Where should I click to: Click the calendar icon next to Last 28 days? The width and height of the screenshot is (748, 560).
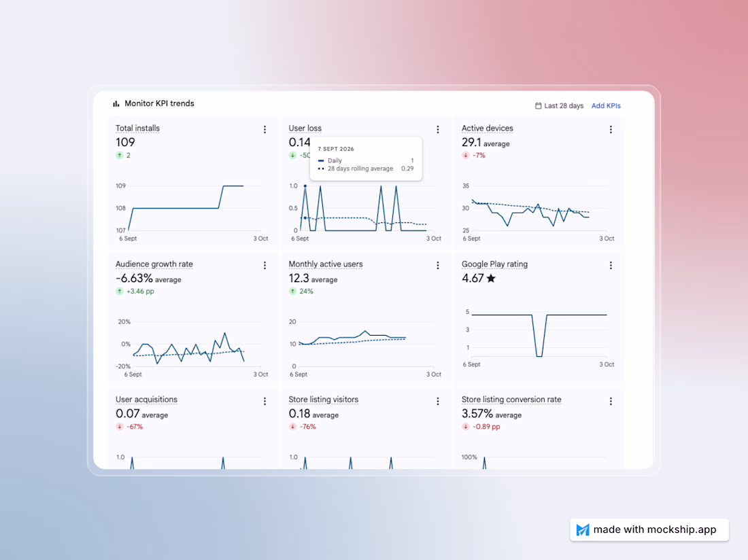point(538,106)
